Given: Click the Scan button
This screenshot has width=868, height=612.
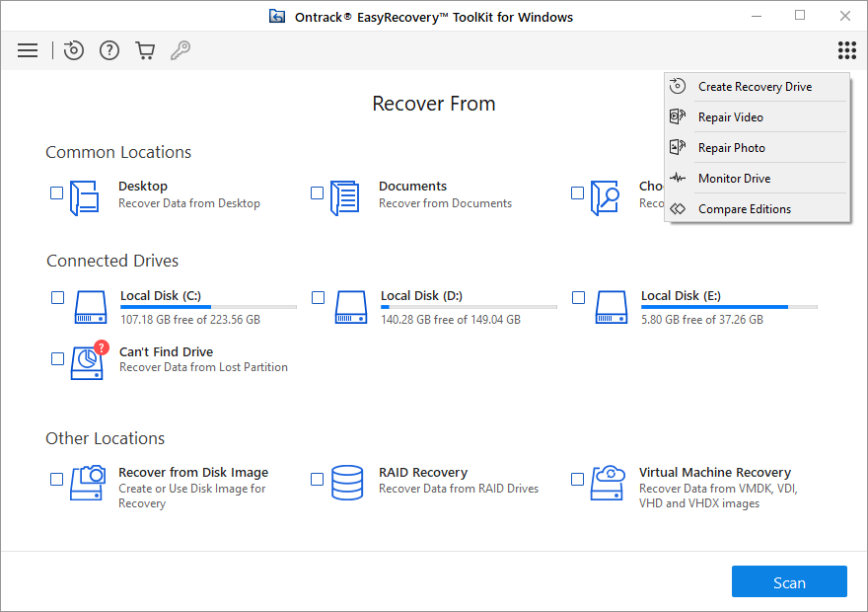Looking at the screenshot, I should click(x=789, y=581).
